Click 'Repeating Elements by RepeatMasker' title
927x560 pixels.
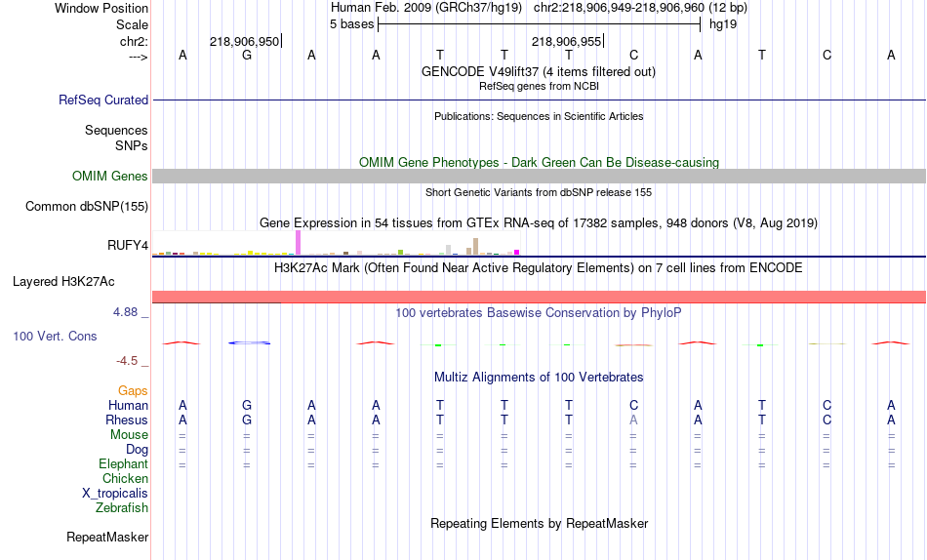(x=540, y=524)
